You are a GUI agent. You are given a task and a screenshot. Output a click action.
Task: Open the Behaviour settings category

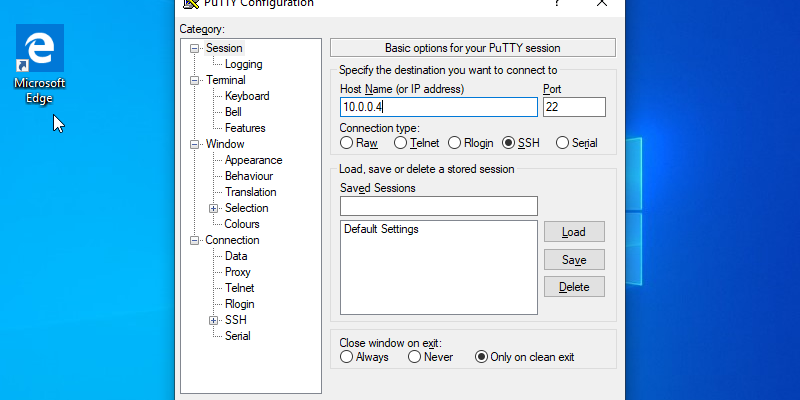coord(248,176)
